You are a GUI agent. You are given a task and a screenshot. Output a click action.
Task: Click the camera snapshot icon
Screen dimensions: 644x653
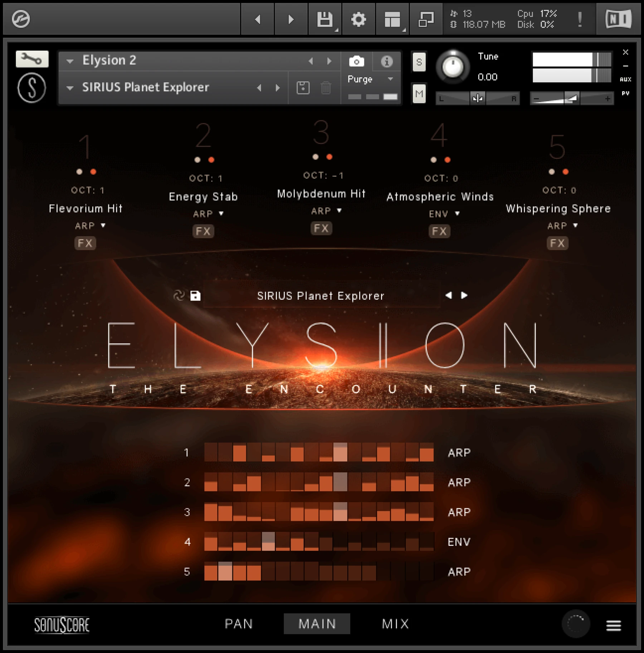click(356, 62)
